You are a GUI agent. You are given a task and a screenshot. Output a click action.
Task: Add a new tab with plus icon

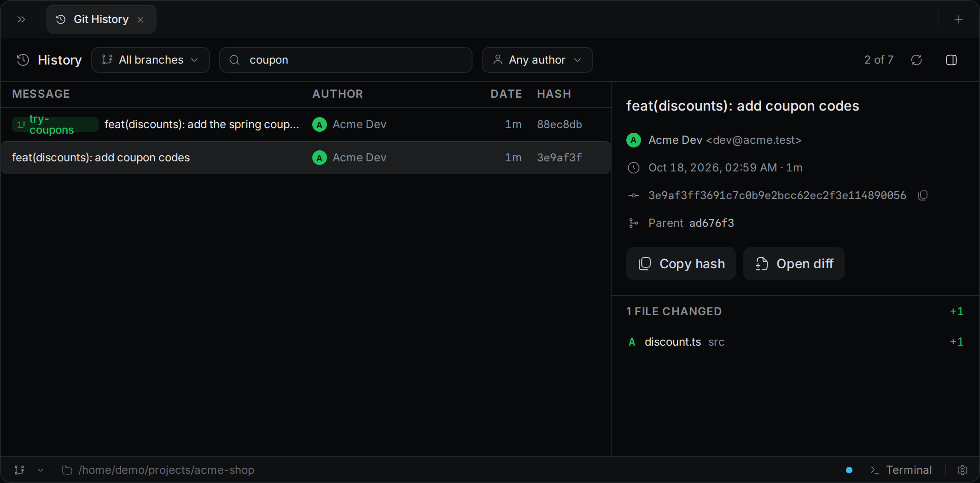959,19
